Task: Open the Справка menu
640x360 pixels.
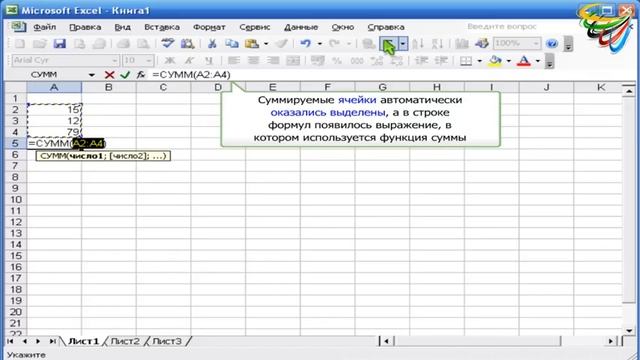Action: coord(386,27)
